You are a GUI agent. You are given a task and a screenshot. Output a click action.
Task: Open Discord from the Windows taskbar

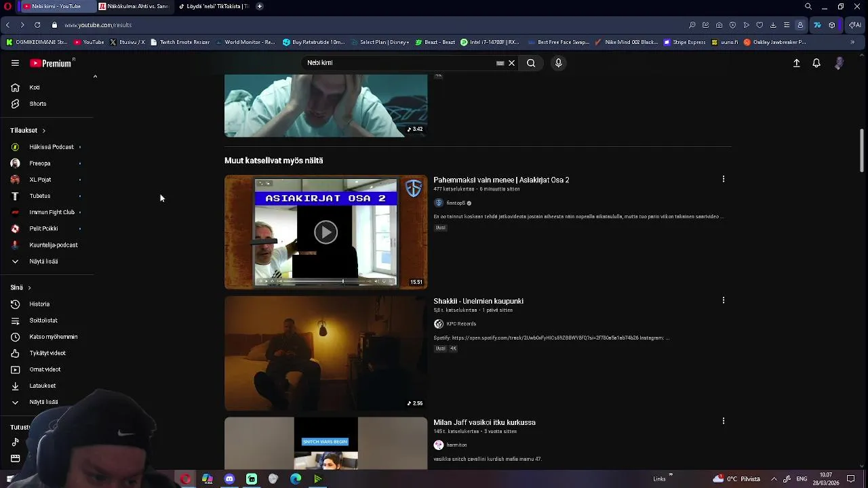[229, 479]
